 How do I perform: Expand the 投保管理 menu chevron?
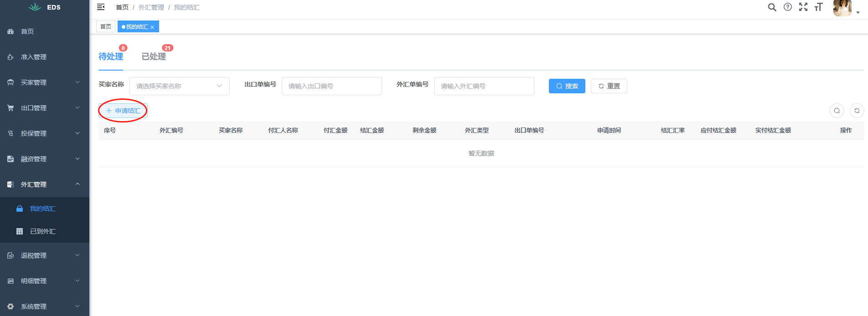click(x=77, y=133)
